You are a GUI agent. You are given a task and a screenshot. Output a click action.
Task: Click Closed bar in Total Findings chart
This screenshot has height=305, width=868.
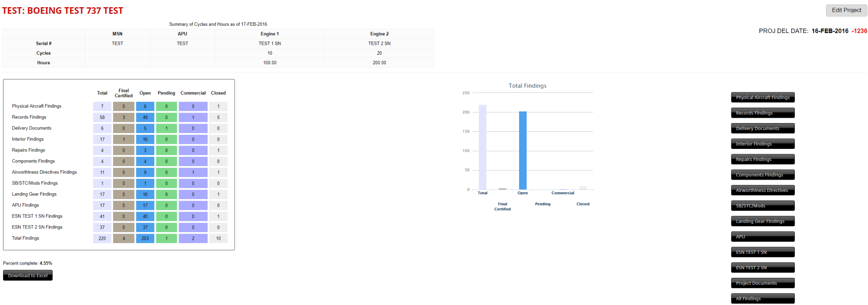tap(583, 188)
